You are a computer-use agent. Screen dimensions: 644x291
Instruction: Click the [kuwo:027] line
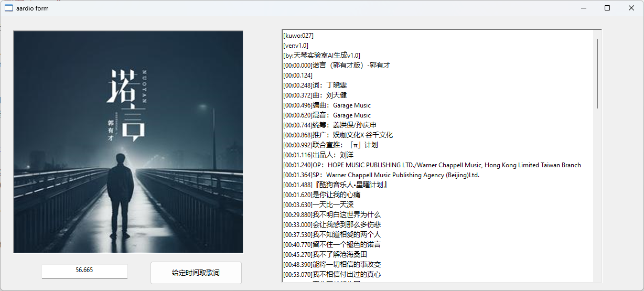click(298, 36)
